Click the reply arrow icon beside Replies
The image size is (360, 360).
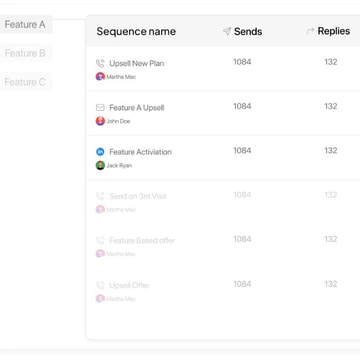(310, 31)
